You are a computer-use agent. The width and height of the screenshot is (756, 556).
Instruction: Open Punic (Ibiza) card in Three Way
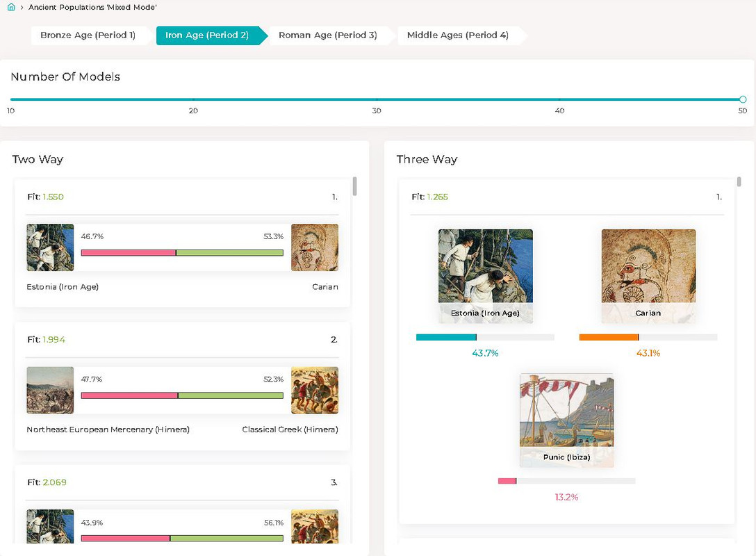[566, 420]
